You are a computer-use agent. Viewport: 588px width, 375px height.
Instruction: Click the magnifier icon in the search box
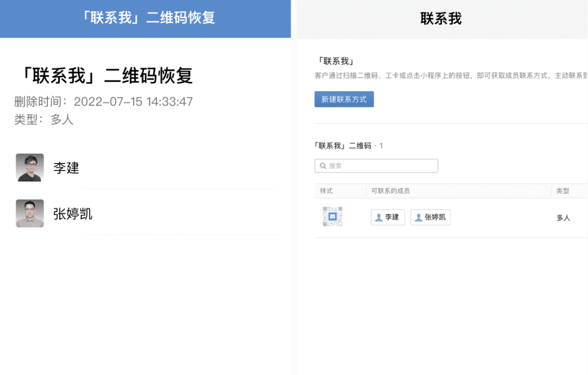point(322,166)
